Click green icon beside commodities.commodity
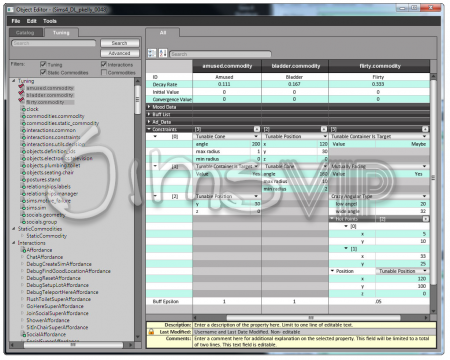 click(x=24, y=116)
